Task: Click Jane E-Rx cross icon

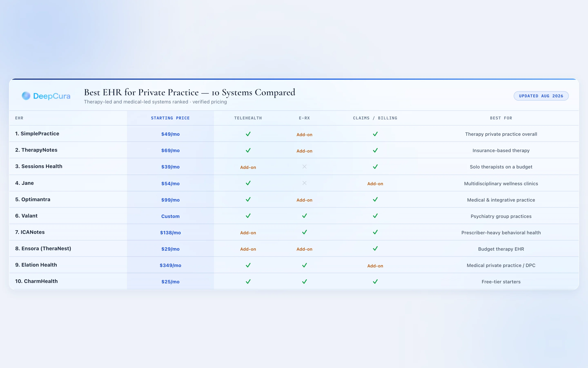Action: [304, 183]
